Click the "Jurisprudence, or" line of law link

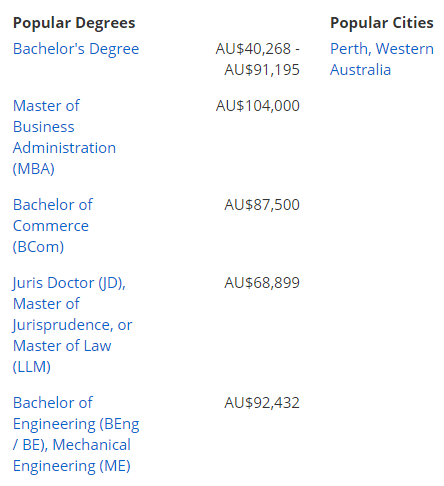pyautogui.click(x=72, y=325)
